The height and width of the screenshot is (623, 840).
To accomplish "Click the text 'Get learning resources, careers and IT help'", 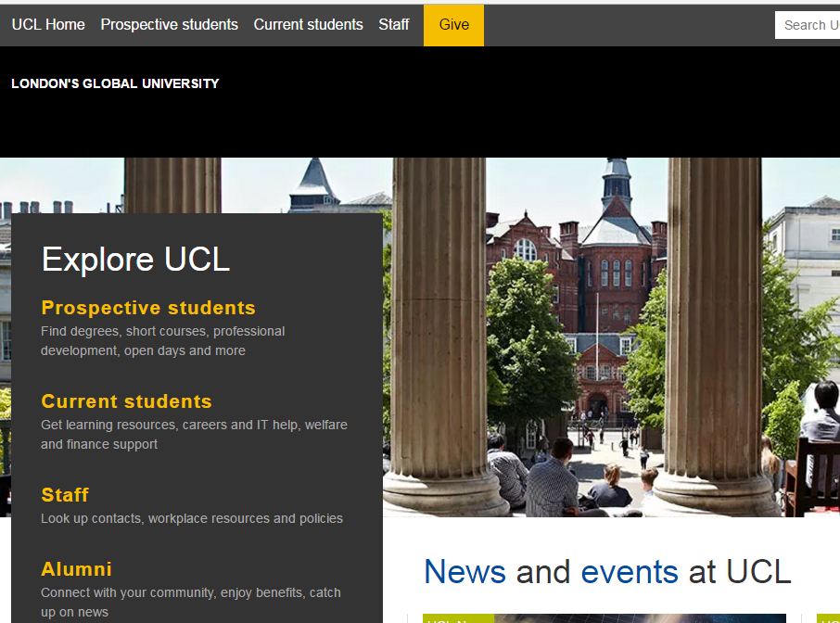I will pyautogui.click(x=171, y=425).
